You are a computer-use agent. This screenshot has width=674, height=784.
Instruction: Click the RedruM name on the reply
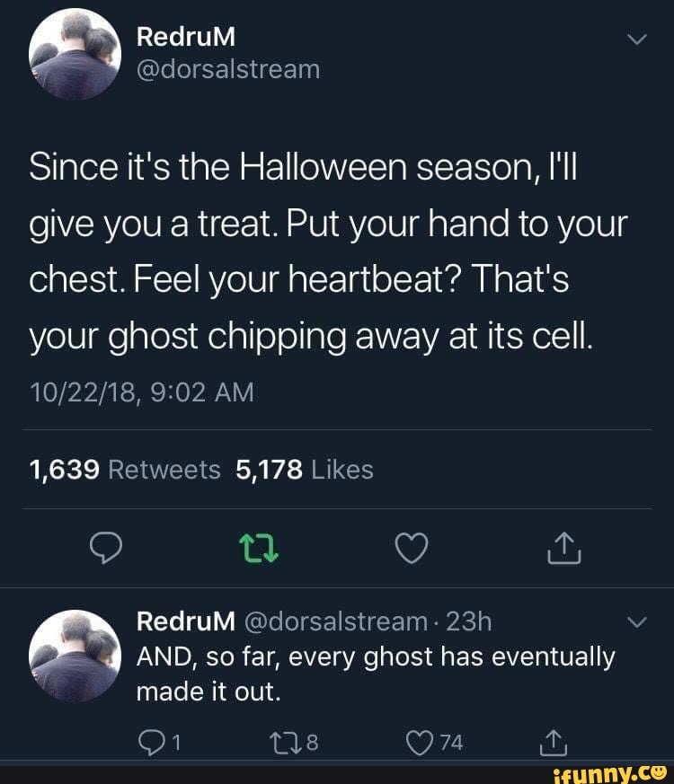185,621
